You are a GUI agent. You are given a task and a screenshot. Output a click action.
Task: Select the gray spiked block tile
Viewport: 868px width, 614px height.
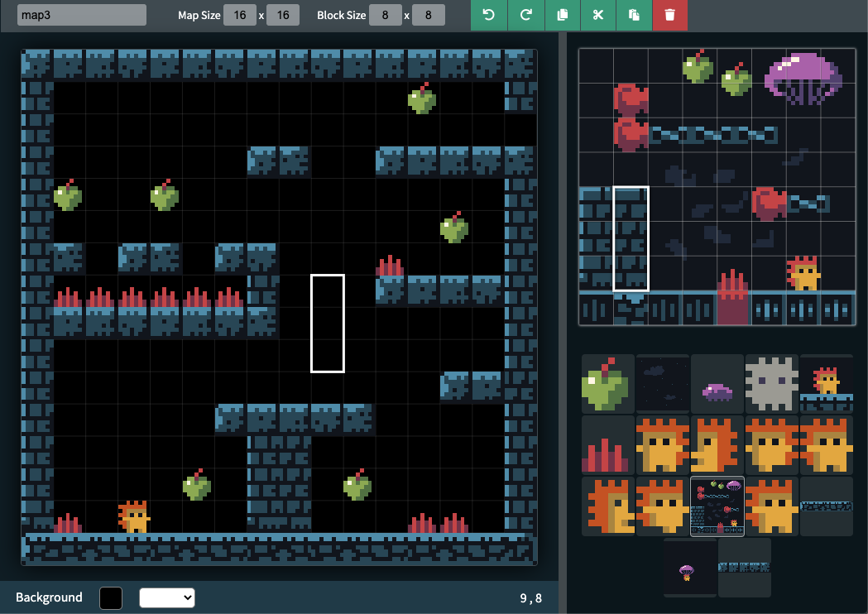tap(771, 383)
